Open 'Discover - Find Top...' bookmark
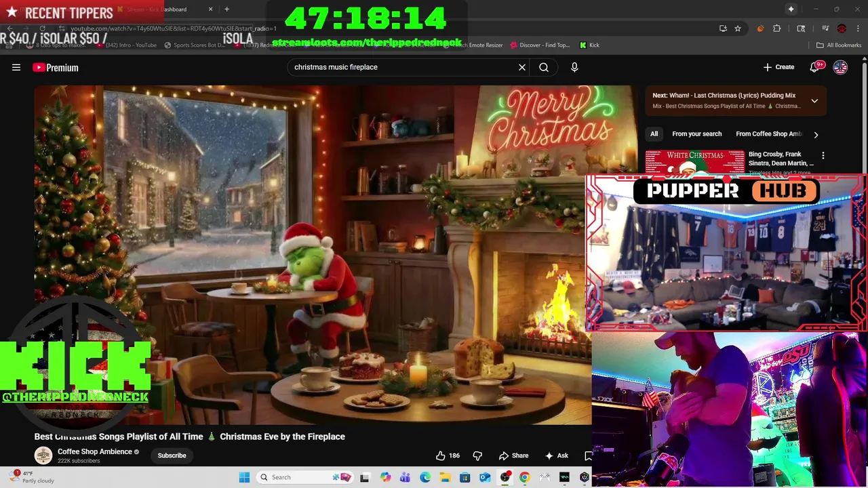This screenshot has height=488, width=868. (538, 45)
